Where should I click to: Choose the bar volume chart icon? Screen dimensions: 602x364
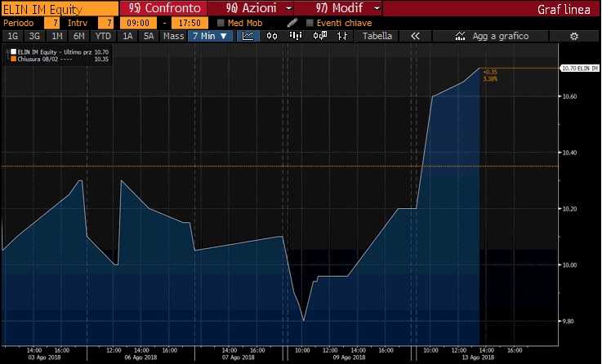(x=296, y=36)
